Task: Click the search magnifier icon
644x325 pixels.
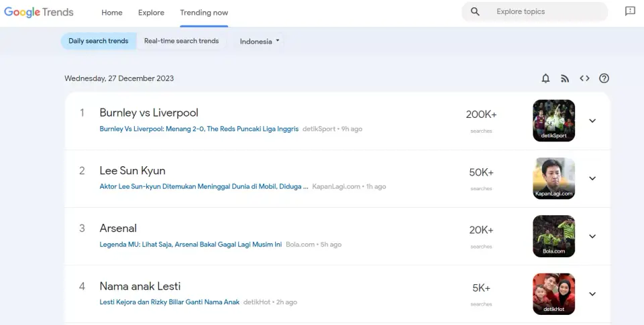Action: click(475, 11)
